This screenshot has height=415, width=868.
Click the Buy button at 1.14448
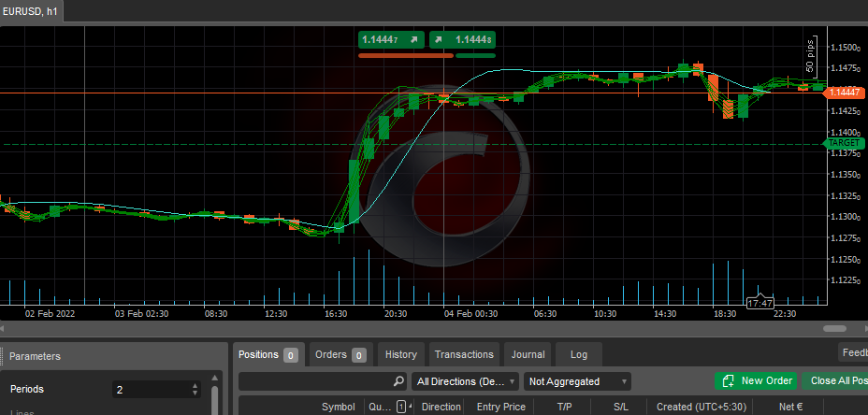[x=462, y=40]
